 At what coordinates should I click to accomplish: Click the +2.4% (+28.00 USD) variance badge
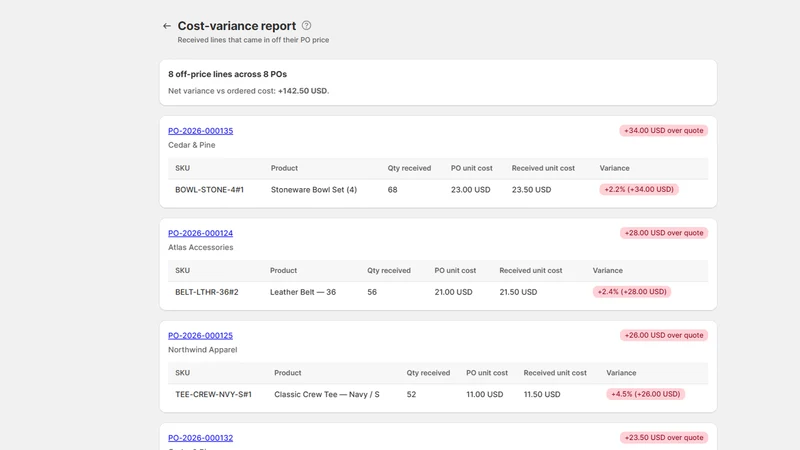tap(632, 292)
